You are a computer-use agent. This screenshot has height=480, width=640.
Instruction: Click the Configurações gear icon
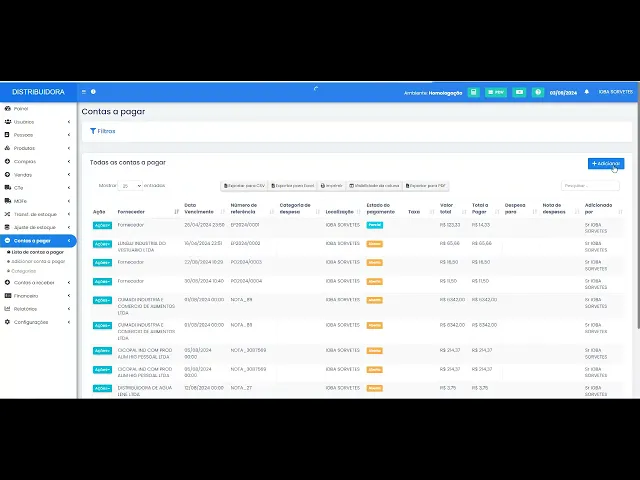tap(7, 322)
